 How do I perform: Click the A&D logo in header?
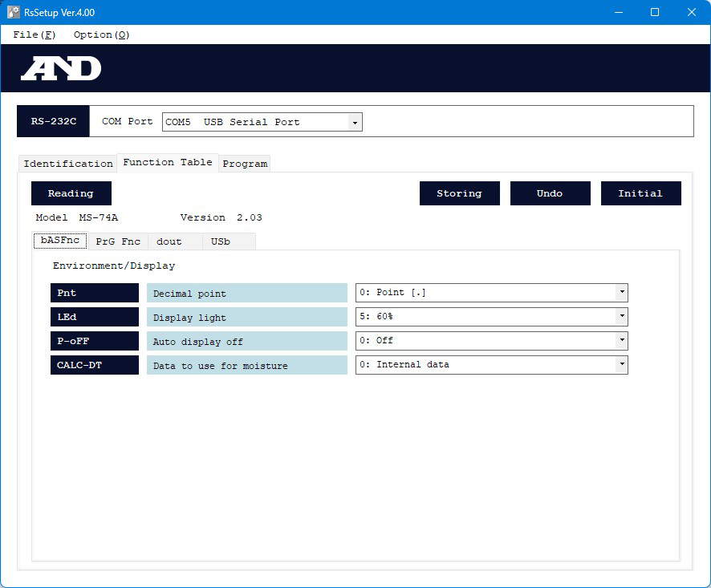[x=61, y=69]
